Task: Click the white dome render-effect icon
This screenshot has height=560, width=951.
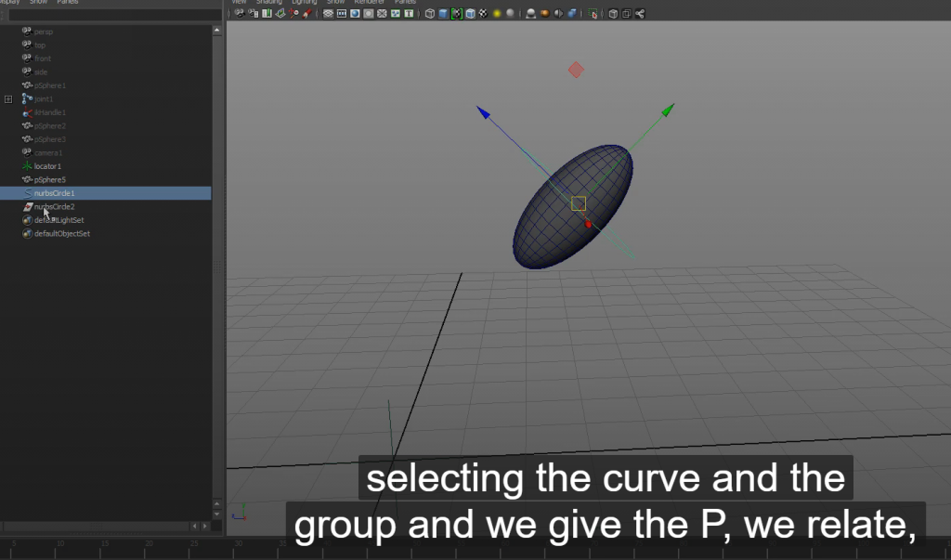Action: tap(530, 13)
